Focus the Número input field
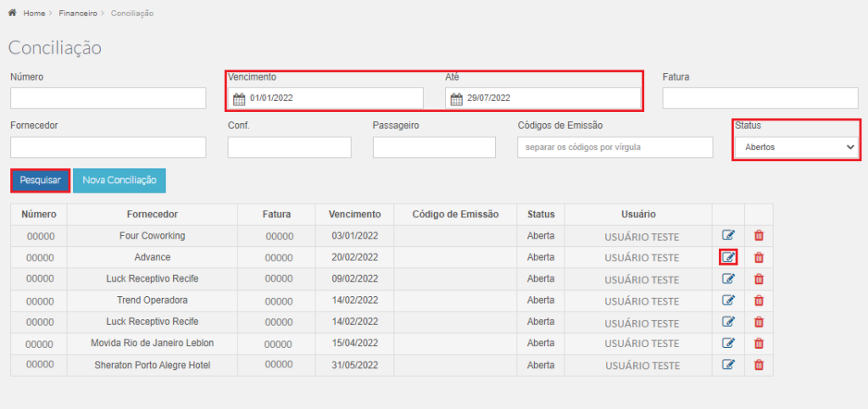Screen dimensions: 868x409 tap(108, 98)
